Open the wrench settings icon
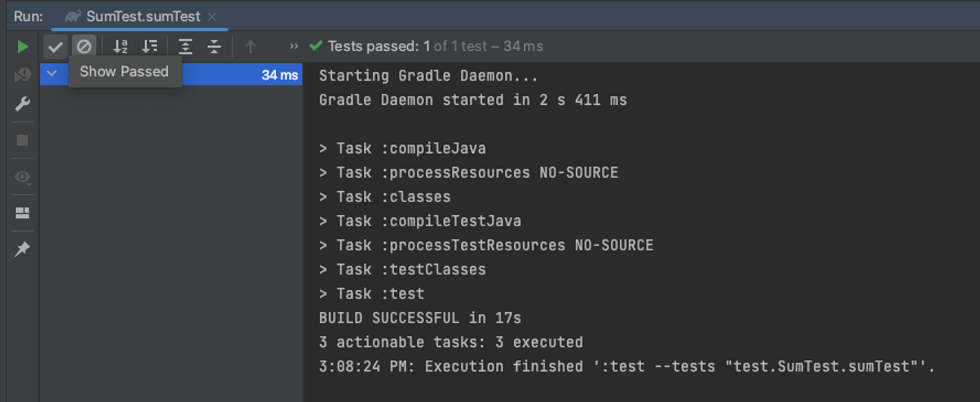This screenshot has width=980, height=402. pyautogui.click(x=23, y=104)
